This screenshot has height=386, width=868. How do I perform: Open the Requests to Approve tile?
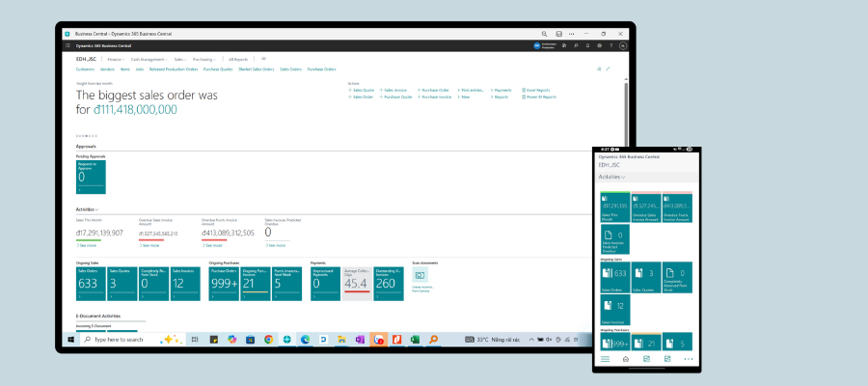point(91,178)
